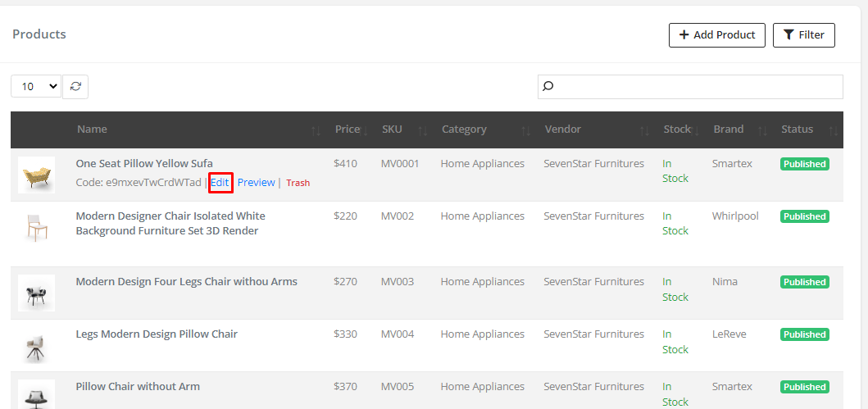Viewport: 868px width, 409px height.
Task: Sort by Price column arrows
Action: [x=365, y=130]
